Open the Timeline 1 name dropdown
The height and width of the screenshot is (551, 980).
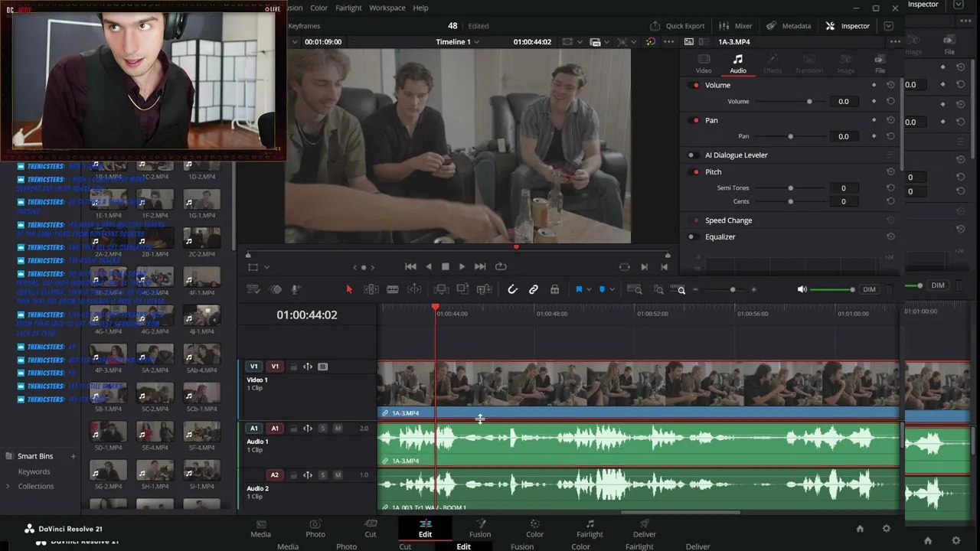pos(458,41)
